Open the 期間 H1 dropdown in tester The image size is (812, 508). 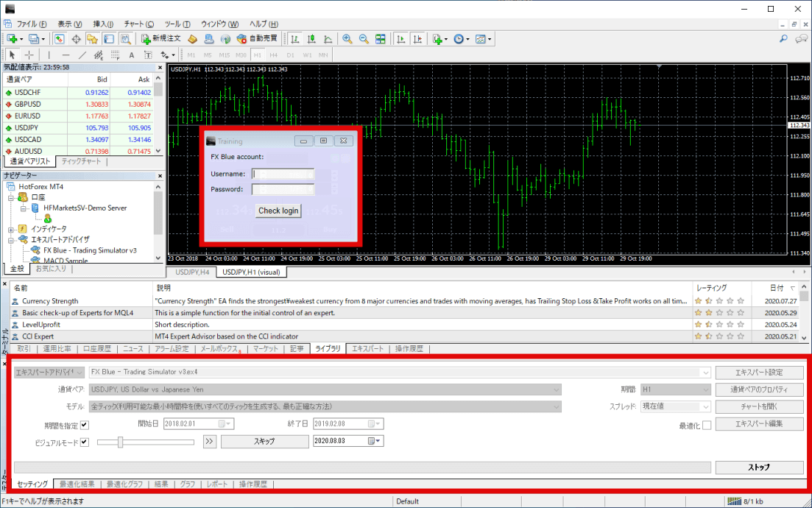pyautogui.click(x=675, y=389)
